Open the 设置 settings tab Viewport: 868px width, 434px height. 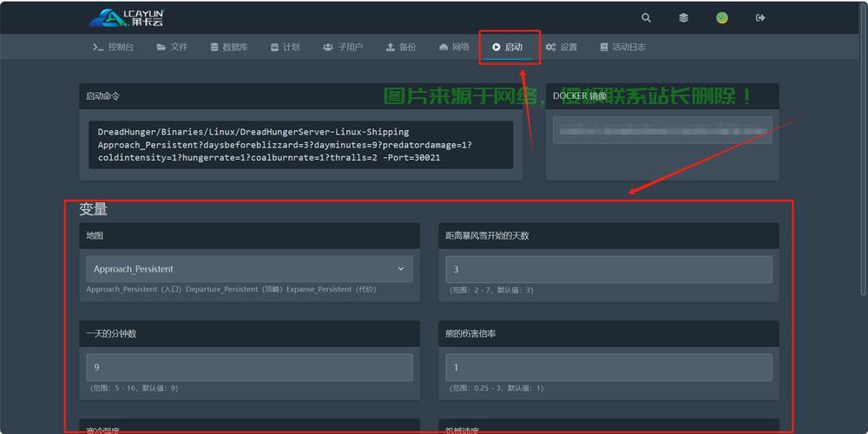click(x=562, y=47)
